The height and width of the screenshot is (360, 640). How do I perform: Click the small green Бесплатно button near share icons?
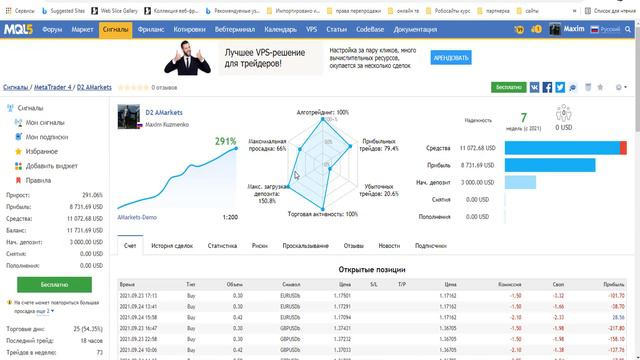point(508,87)
